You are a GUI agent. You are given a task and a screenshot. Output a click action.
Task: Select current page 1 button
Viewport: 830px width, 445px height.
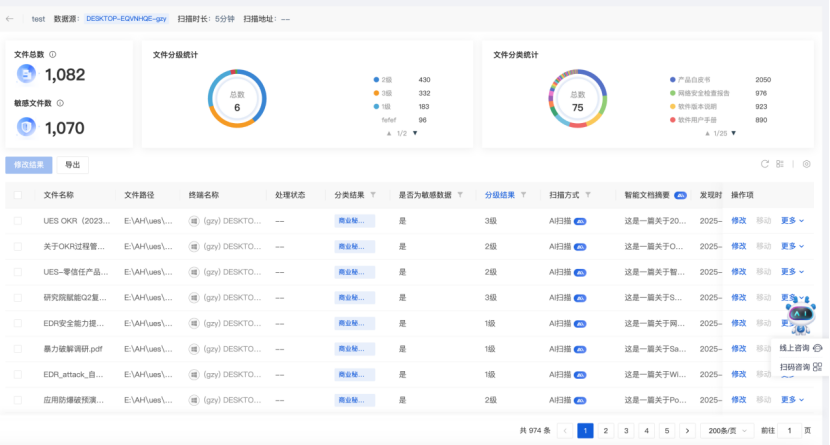(585, 431)
